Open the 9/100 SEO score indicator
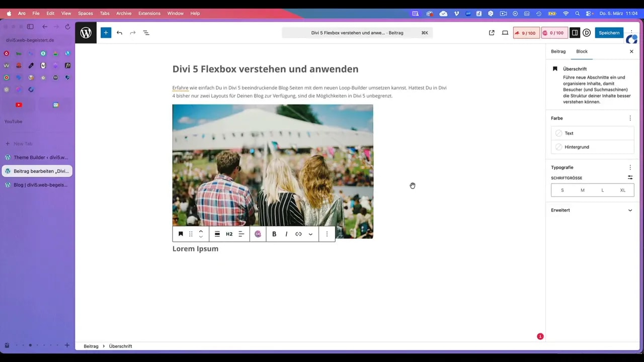The width and height of the screenshot is (644, 362). tap(525, 33)
